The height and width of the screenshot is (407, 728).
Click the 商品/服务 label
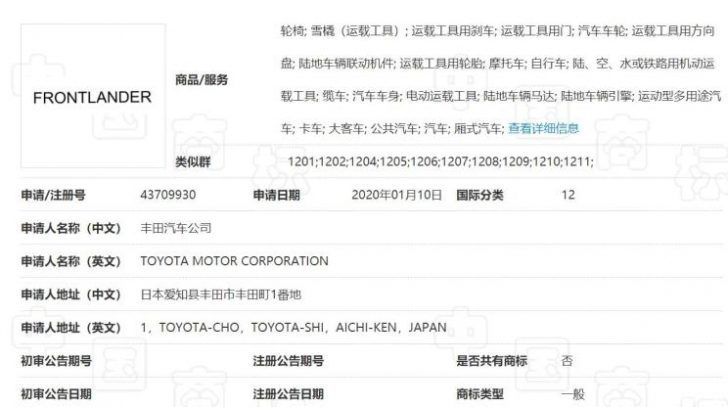click(202, 80)
